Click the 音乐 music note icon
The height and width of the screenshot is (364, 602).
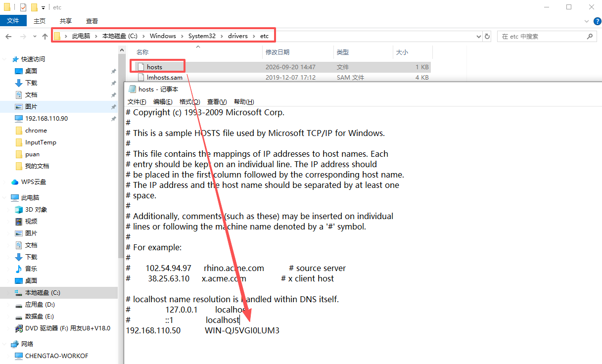tap(19, 269)
